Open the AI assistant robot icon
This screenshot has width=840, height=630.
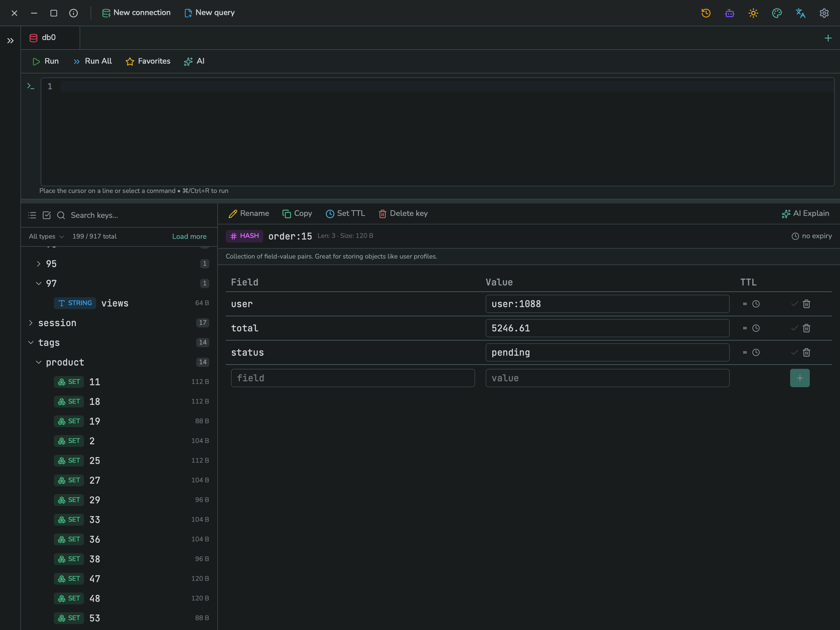click(729, 13)
